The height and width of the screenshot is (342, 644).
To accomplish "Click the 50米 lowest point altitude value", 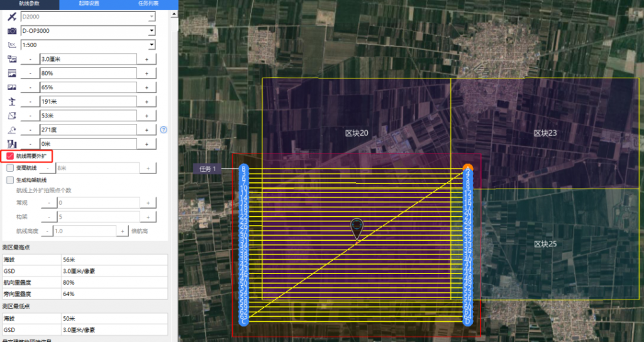I will (x=69, y=319).
